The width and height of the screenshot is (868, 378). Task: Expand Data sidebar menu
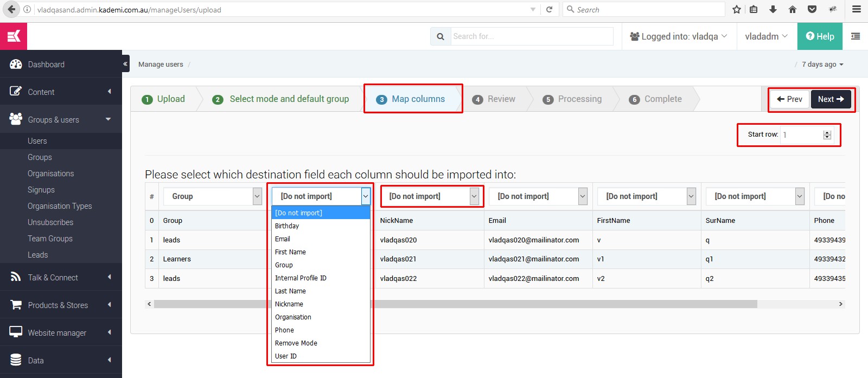(x=61, y=360)
